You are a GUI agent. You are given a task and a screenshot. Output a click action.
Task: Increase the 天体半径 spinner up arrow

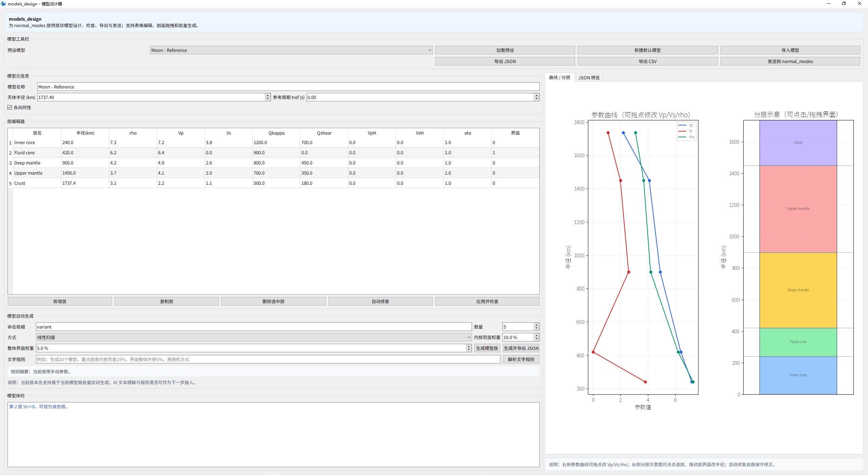pyautogui.click(x=268, y=95)
